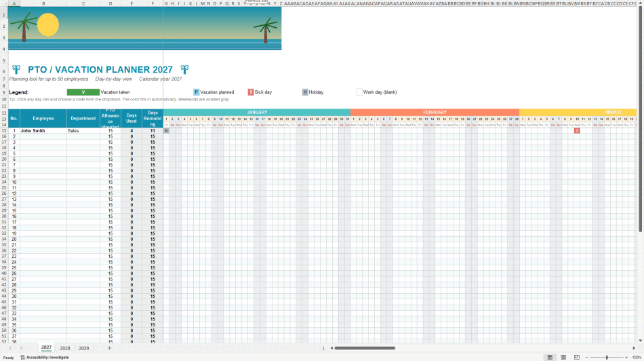Screen dimensions: 644x361
Task: Click the Vacation planned legend label
Action: click(217, 92)
